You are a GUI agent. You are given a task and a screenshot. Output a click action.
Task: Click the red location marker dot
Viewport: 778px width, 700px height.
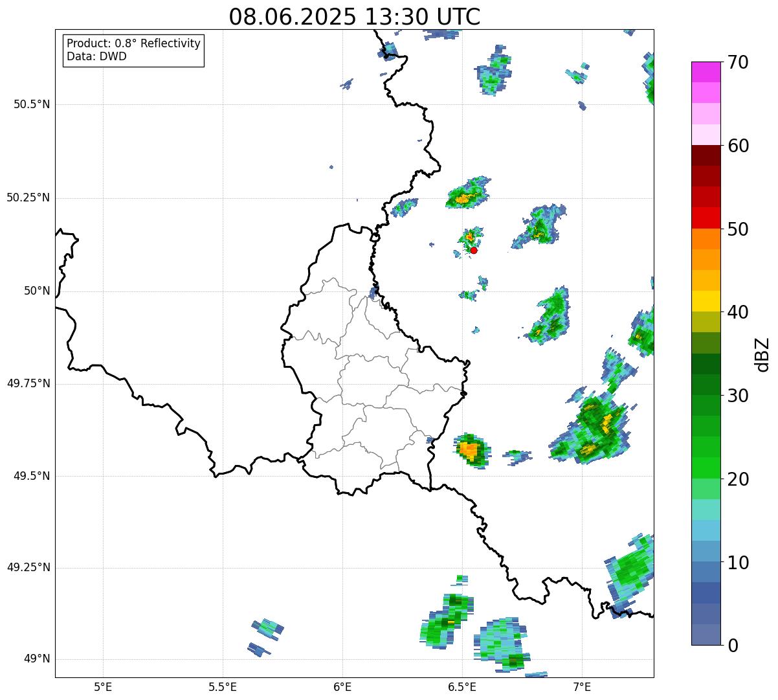click(474, 250)
